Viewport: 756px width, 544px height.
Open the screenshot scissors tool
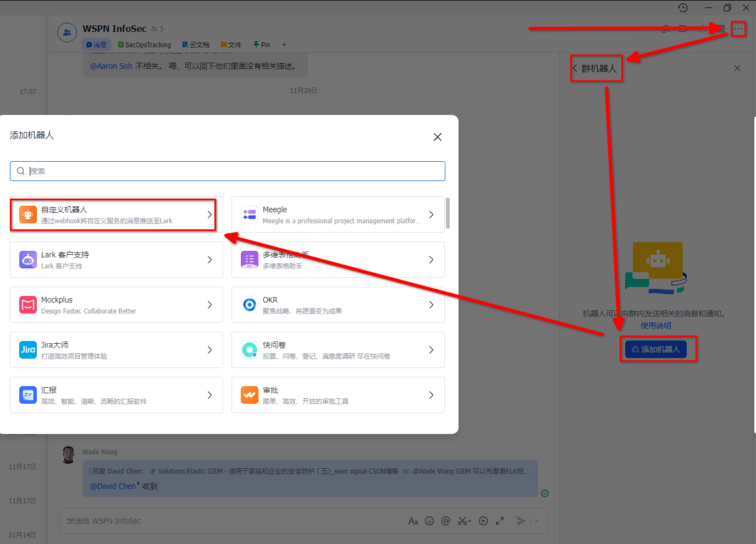point(463,521)
